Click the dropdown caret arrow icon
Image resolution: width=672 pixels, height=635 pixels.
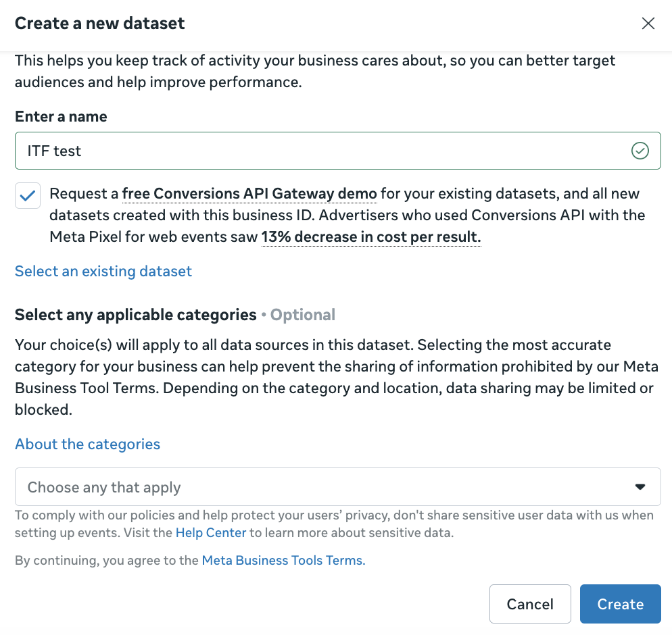pos(640,487)
